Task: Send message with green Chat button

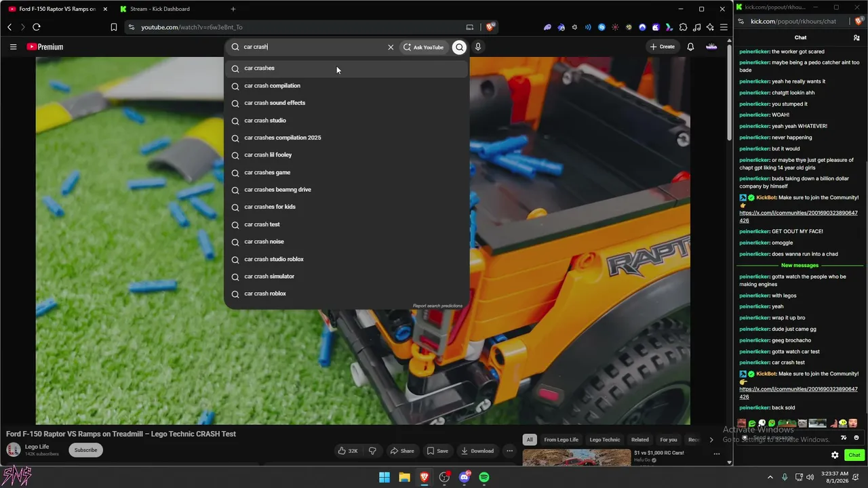Action: [x=854, y=455]
